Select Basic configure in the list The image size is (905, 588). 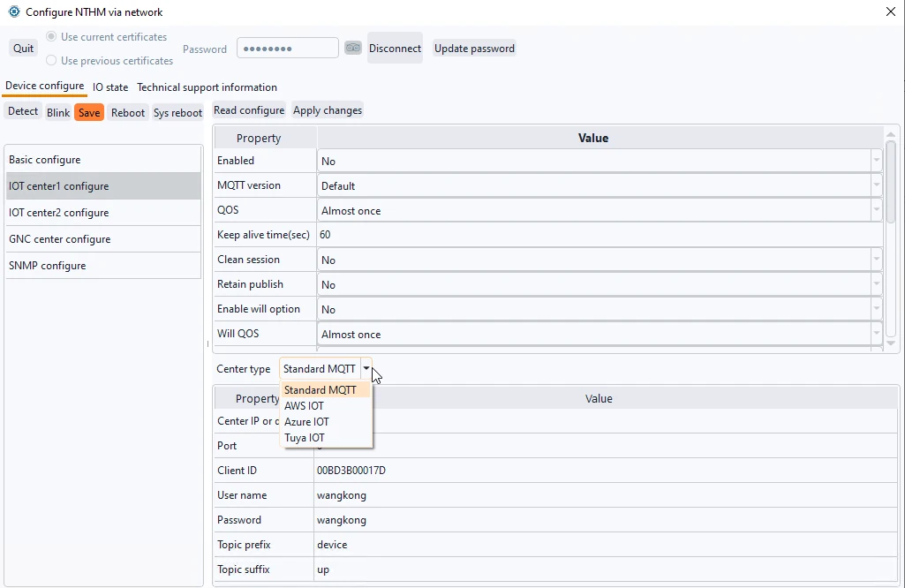pyautogui.click(x=103, y=160)
